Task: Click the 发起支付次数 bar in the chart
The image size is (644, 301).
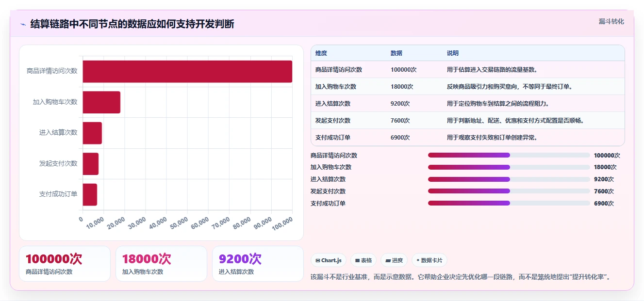Action: coord(91,164)
